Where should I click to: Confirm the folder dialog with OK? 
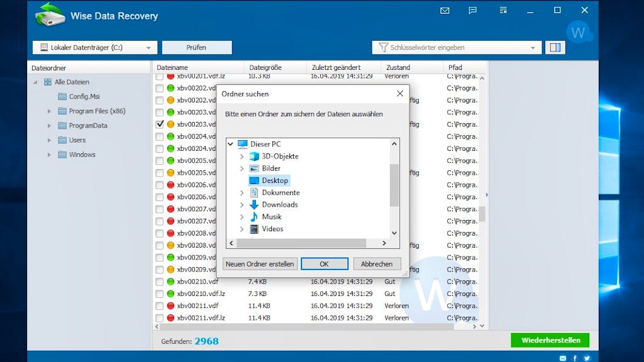tap(325, 264)
